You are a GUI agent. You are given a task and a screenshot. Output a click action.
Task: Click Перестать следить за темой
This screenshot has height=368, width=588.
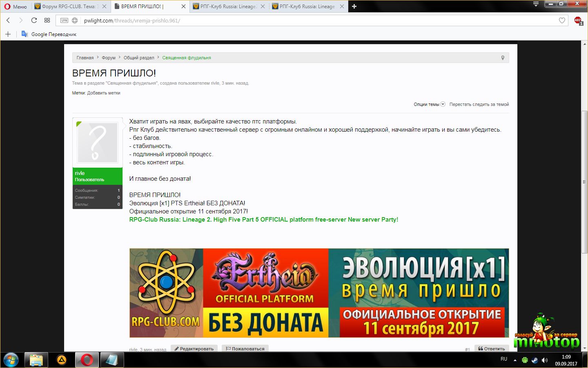pos(479,104)
